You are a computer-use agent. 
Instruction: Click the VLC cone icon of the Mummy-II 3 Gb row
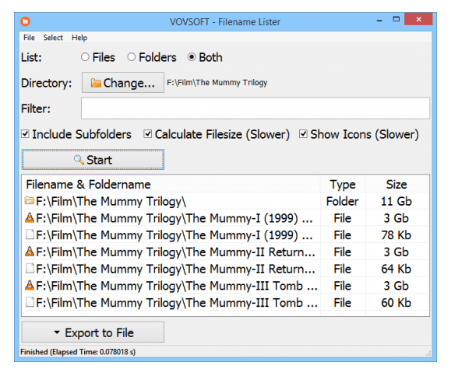[30, 251]
